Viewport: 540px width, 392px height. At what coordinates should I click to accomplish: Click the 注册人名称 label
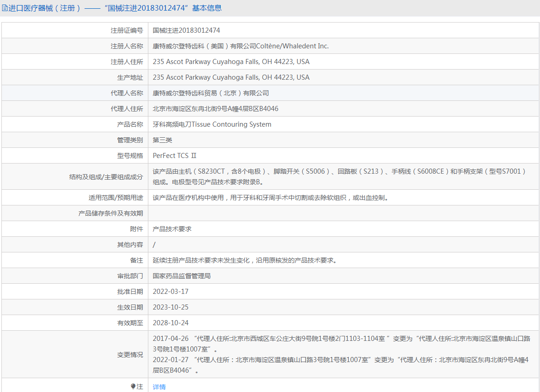coord(127,46)
